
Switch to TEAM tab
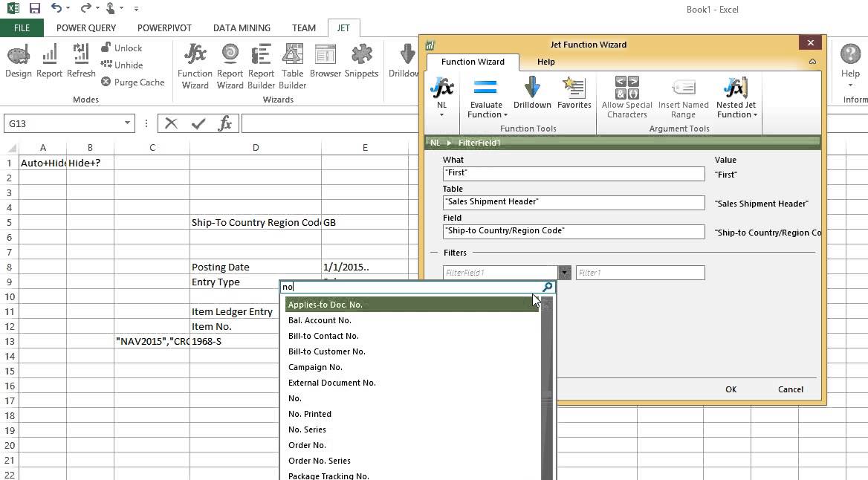(304, 27)
